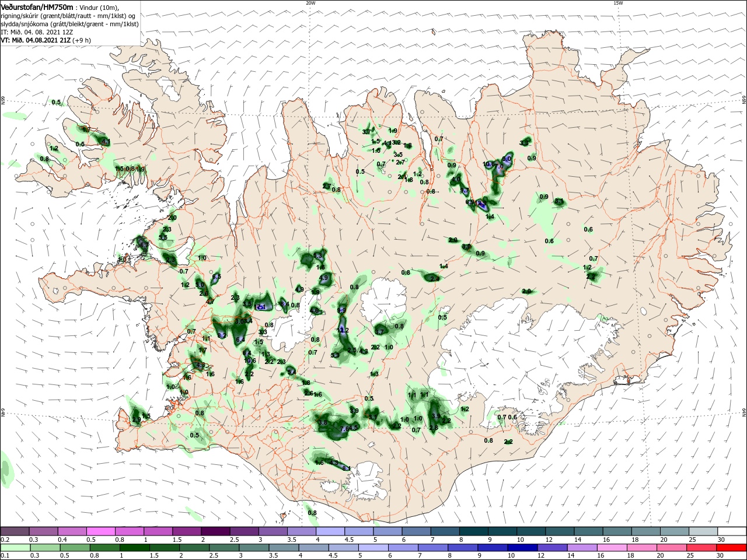Click the dusky purple 0.2–0.3 swatch in upper legend row

[x=15, y=531]
